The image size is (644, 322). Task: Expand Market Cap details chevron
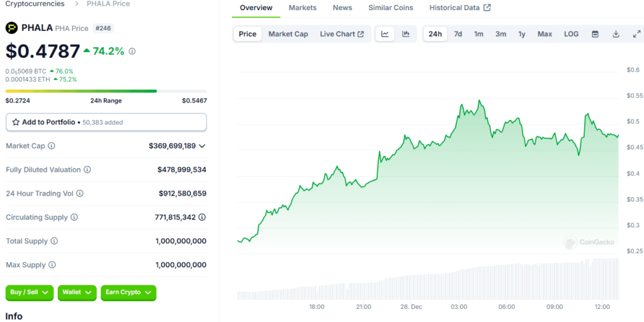coord(202,146)
